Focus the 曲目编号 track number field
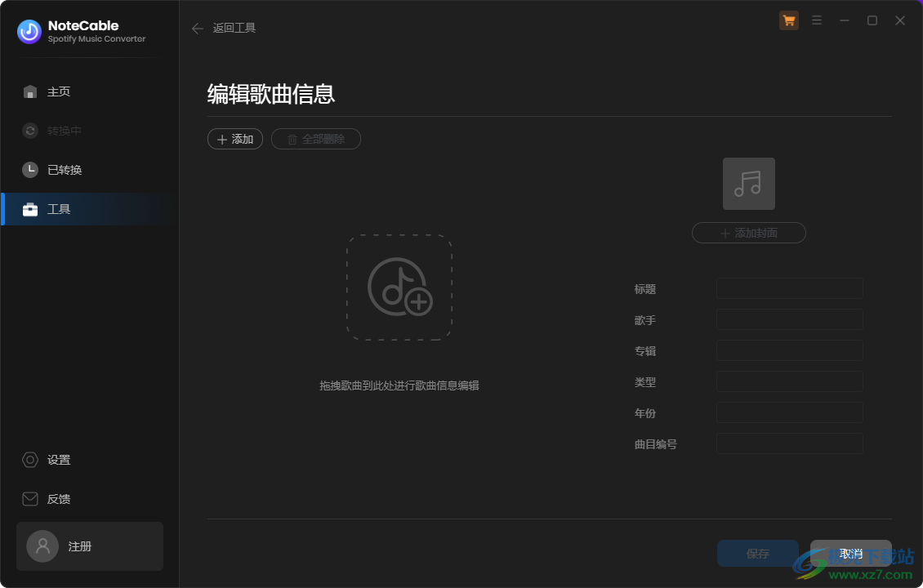 coord(789,443)
